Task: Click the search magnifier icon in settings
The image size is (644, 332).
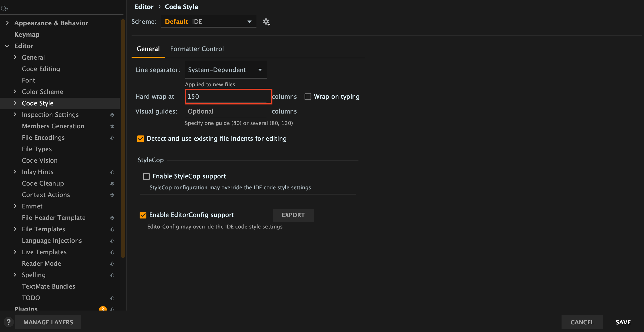Action: click(4, 9)
